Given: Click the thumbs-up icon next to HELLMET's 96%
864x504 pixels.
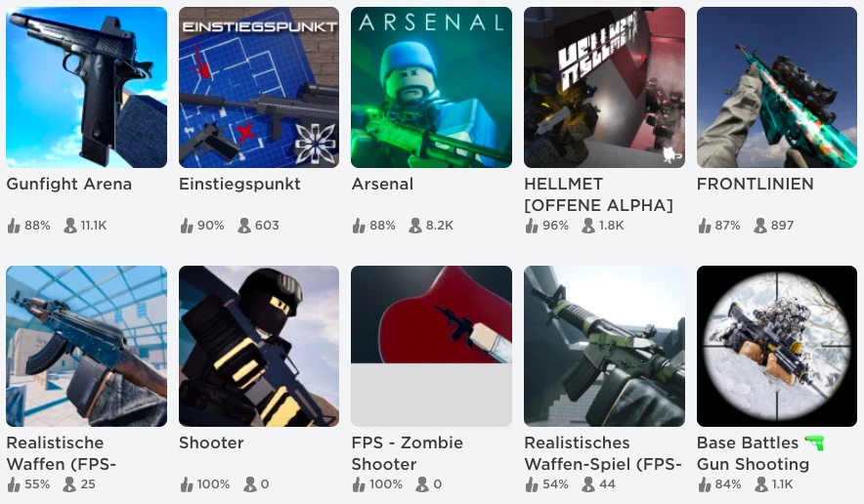Looking at the screenshot, I should point(531,226).
